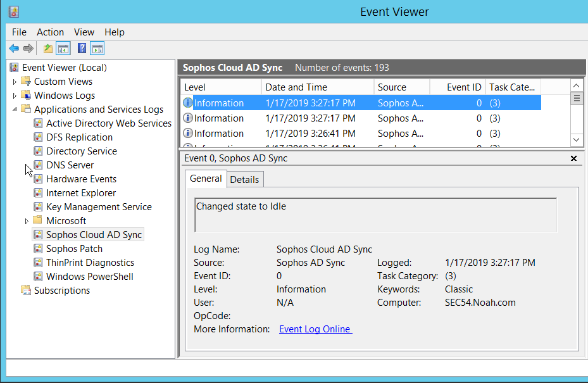This screenshot has height=383, width=588.
Task: Close the event preview pane with X
Action: (x=573, y=158)
